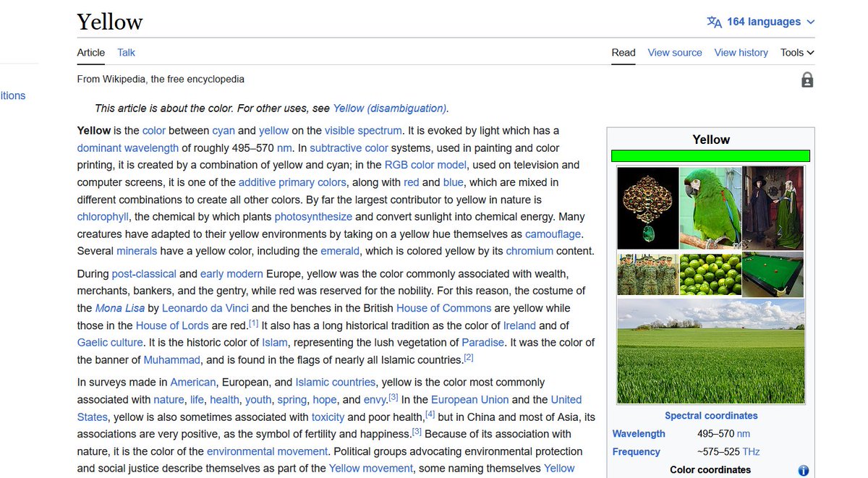Screen dimensions: 868x478
Task: Select the Read tab
Action: [624, 52]
